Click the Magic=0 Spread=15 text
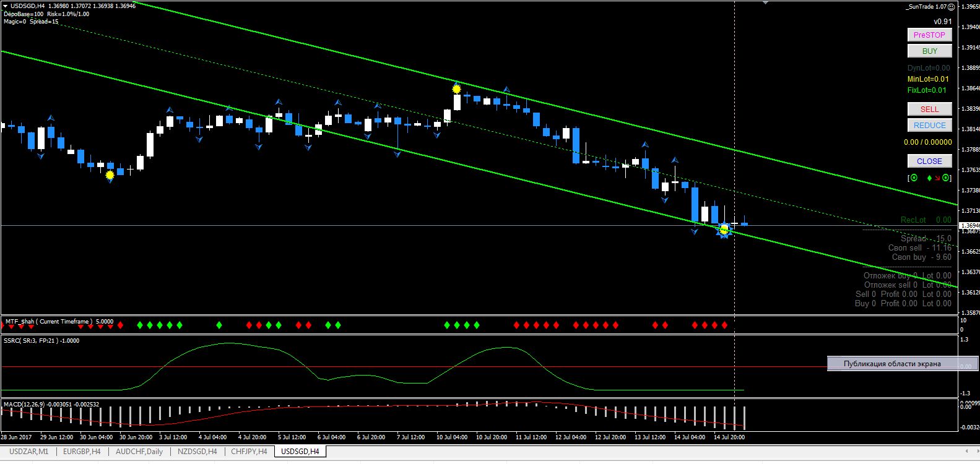 31,22
